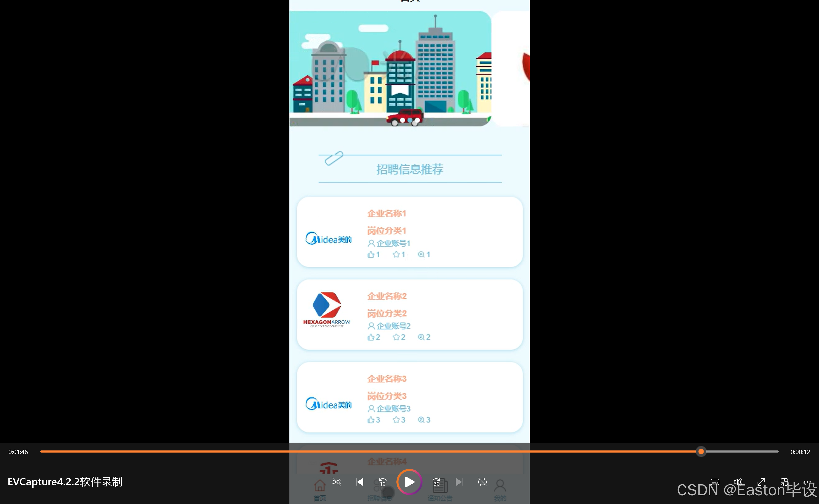Open more options ellipsis menu
Viewport: 819px width, 504px height.
coord(807,482)
